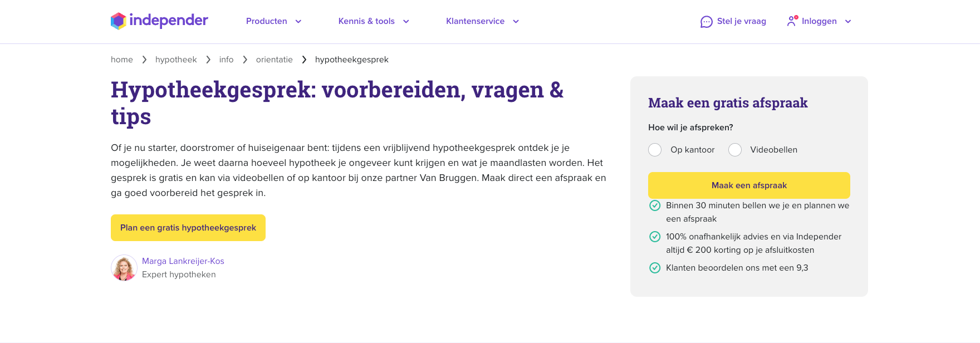Open the Inloggen menu label
This screenshot has height=343, width=980.
819,21
